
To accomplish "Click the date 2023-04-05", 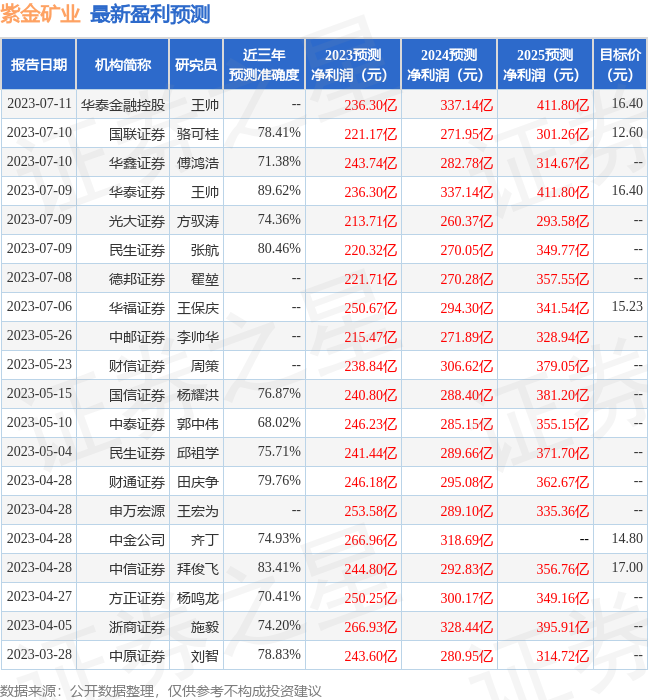I will tap(39, 625).
